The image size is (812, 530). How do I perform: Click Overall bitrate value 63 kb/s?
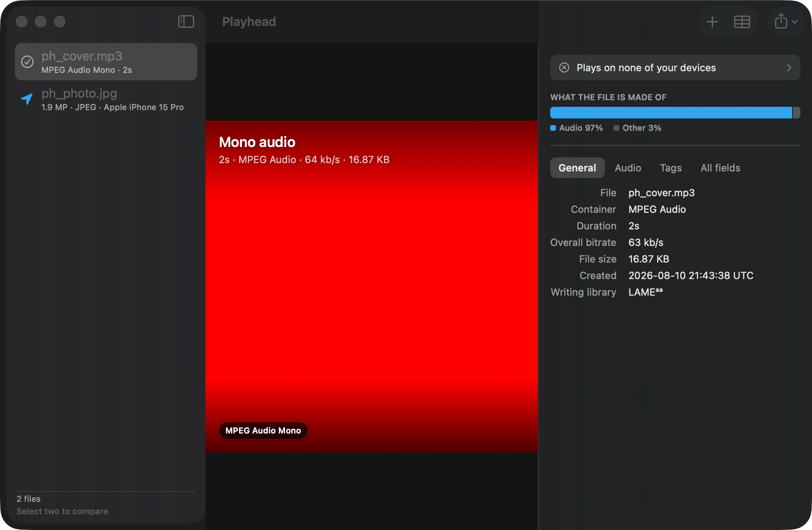pos(646,242)
